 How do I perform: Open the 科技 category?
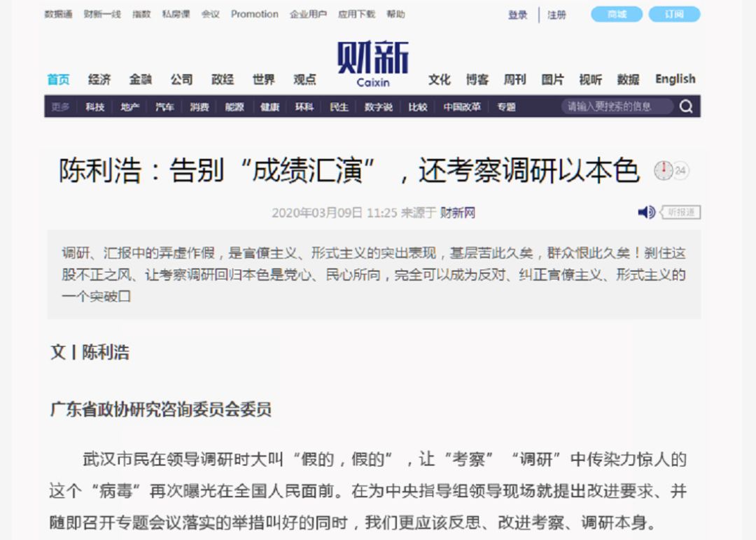click(94, 107)
